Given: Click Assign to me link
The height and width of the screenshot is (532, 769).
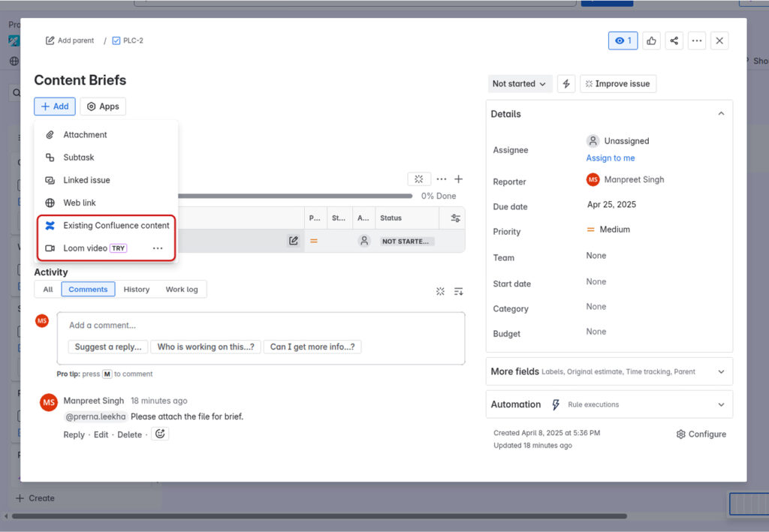Looking at the screenshot, I should click(x=610, y=158).
